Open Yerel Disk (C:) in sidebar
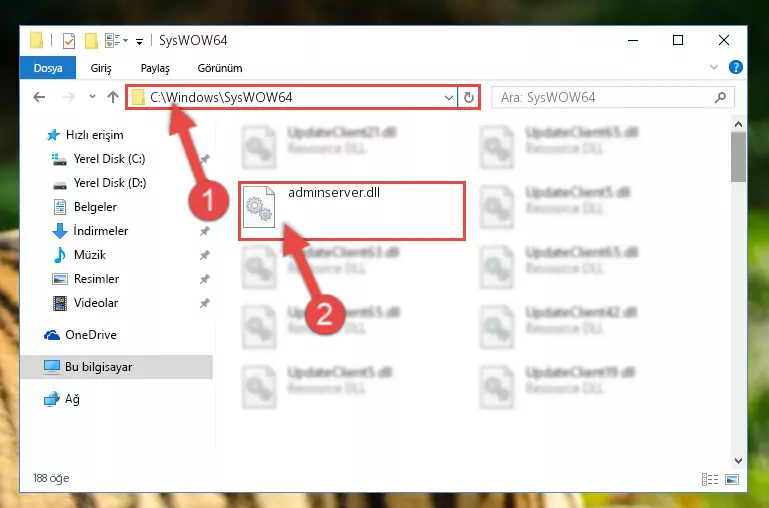This screenshot has width=769, height=508. pyautogui.click(x=99, y=159)
